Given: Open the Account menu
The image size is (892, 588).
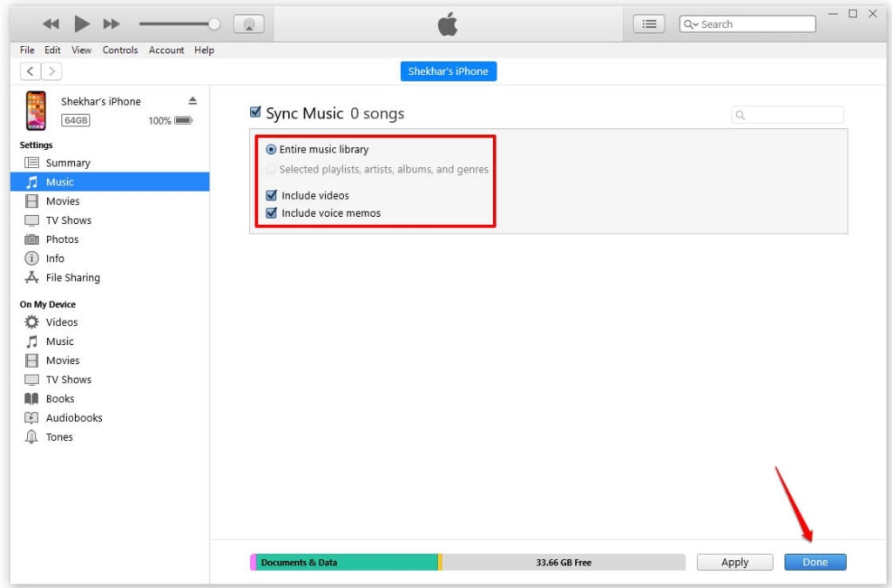Looking at the screenshot, I should [x=166, y=50].
